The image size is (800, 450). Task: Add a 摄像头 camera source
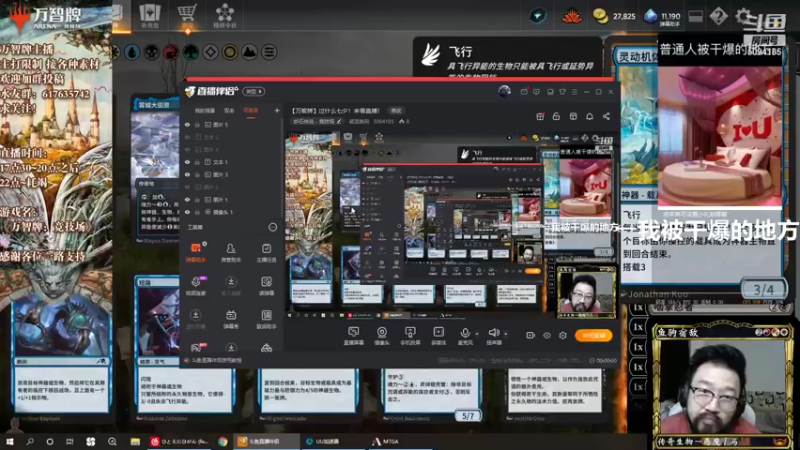(x=382, y=336)
